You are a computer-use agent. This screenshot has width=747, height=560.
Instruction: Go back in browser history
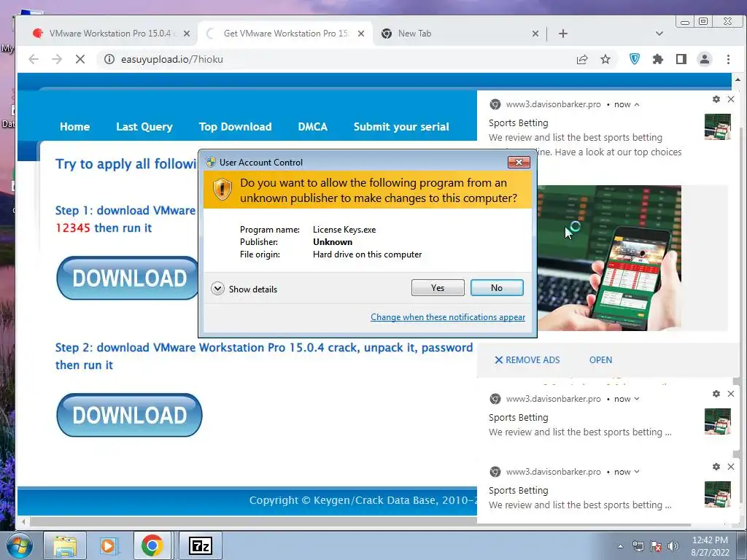[x=34, y=59]
